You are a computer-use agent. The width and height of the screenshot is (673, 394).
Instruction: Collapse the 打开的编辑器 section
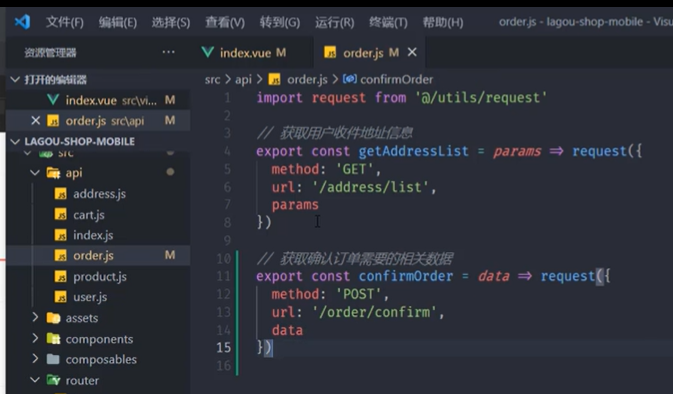pos(15,79)
